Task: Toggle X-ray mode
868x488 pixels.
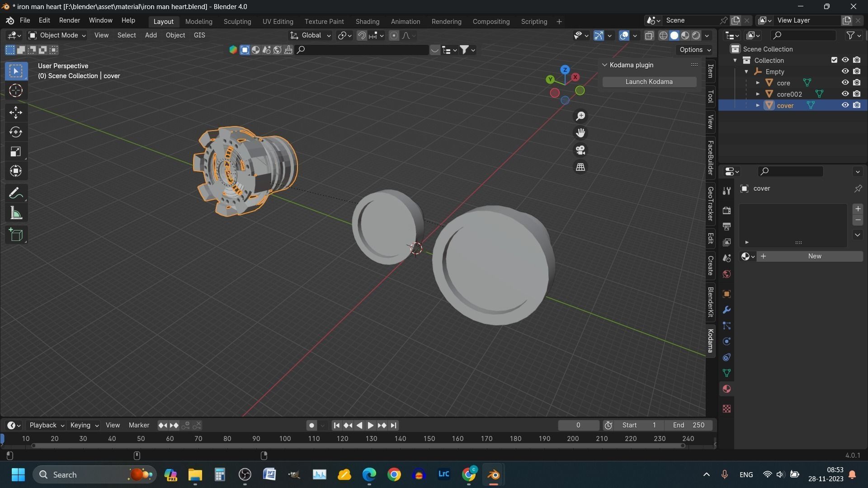Action: pyautogui.click(x=649, y=35)
